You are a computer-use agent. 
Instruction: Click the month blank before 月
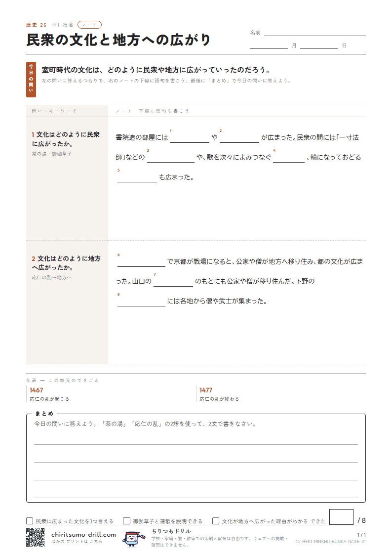click(x=269, y=45)
